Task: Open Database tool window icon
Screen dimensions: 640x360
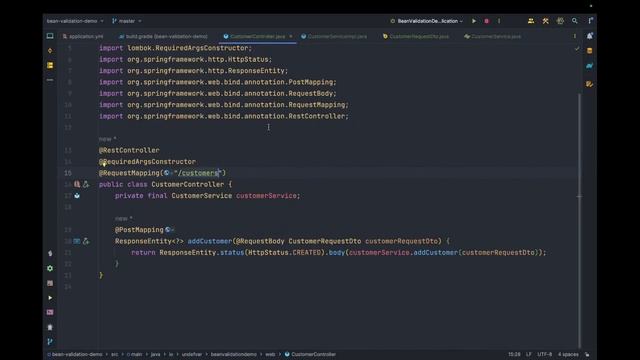Action: [x=589, y=51]
